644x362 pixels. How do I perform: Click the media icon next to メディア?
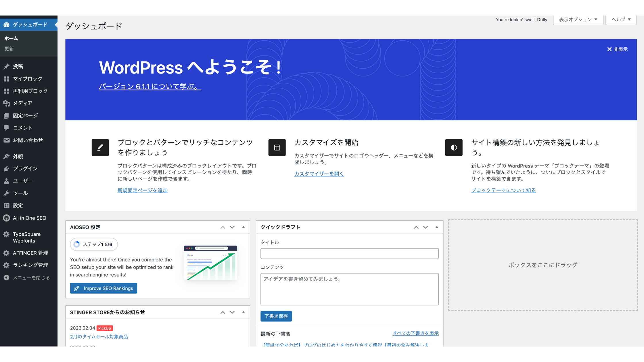coord(6,103)
